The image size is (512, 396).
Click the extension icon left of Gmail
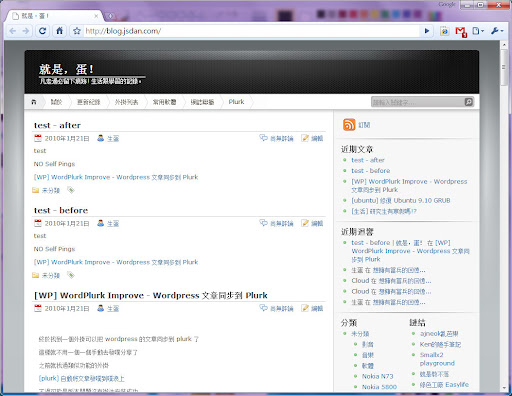(444, 31)
